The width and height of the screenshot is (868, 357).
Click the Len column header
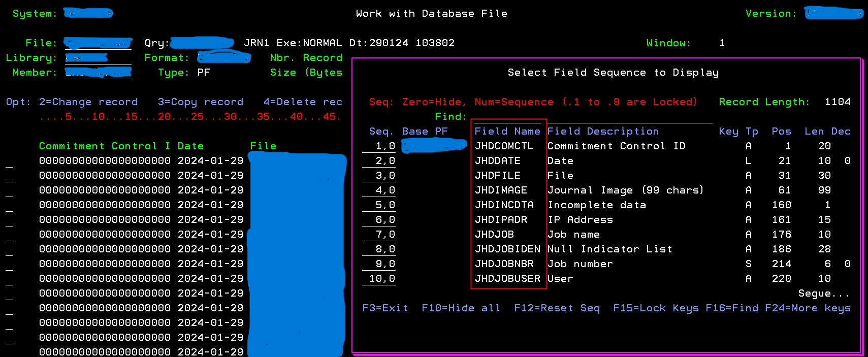point(814,132)
